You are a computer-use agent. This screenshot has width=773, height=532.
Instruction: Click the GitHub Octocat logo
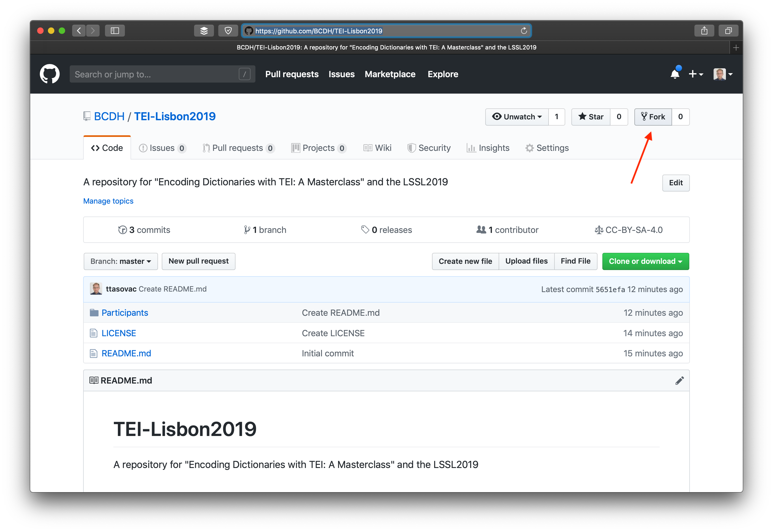click(x=50, y=74)
